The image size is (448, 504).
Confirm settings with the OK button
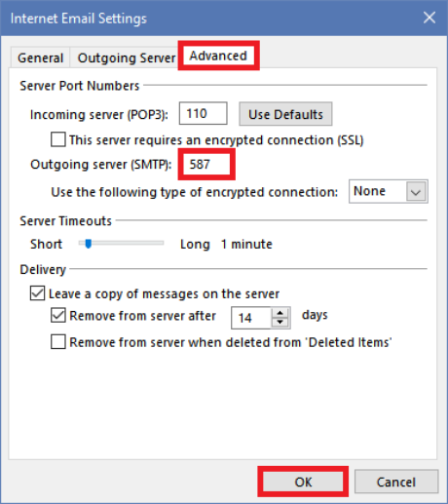[303, 482]
